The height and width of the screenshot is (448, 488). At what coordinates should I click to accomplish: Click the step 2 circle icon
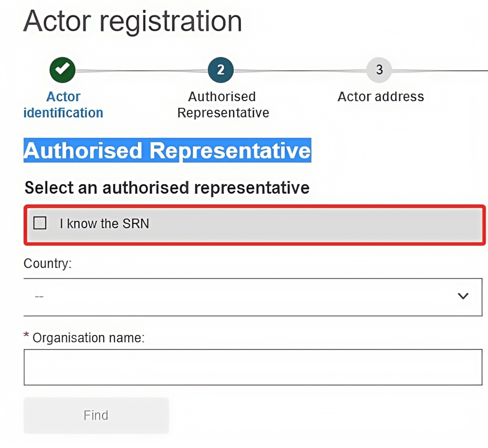(x=221, y=70)
